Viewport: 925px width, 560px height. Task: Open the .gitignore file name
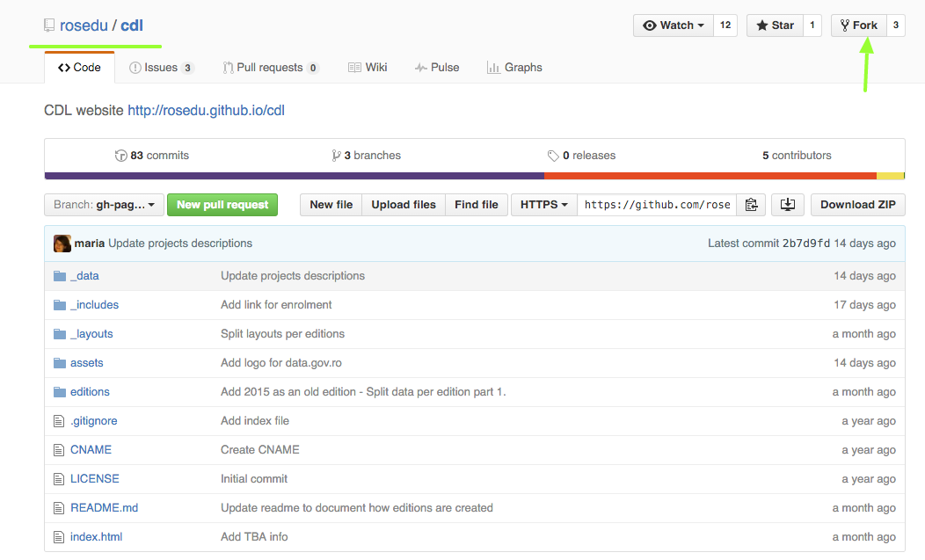[94, 421]
